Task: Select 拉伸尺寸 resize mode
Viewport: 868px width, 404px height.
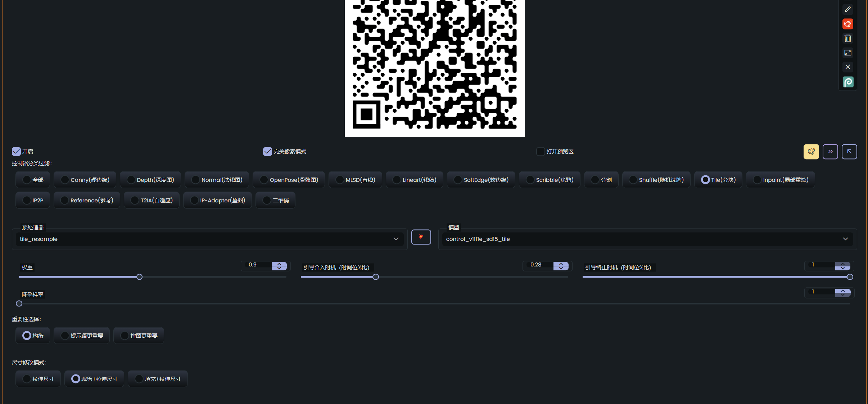Action: pos(38,379)
